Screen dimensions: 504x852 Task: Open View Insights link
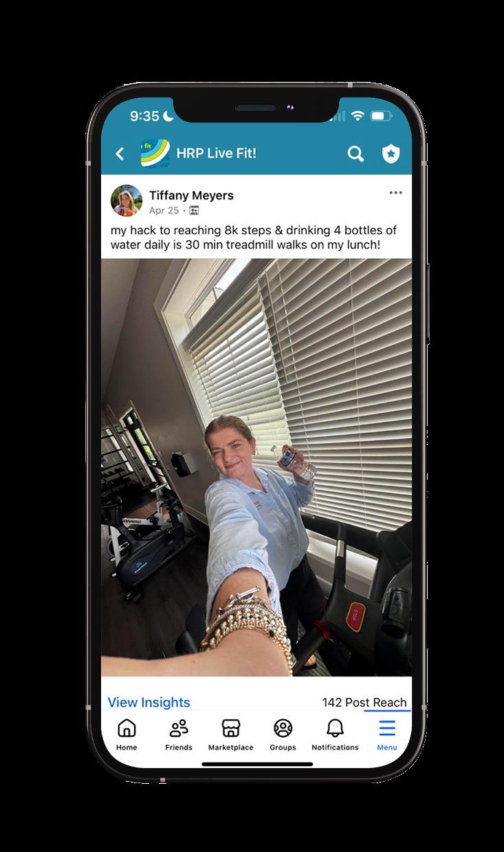[x=149, y=702]
